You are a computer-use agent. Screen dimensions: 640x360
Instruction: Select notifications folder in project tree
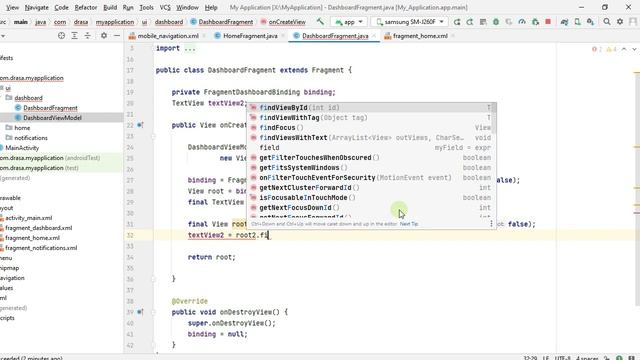31,138
